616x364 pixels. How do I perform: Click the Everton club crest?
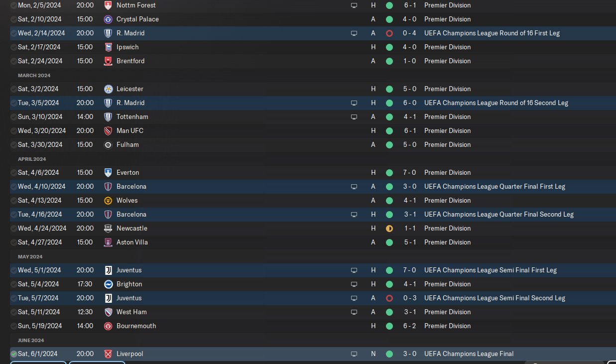click(108, 172)
